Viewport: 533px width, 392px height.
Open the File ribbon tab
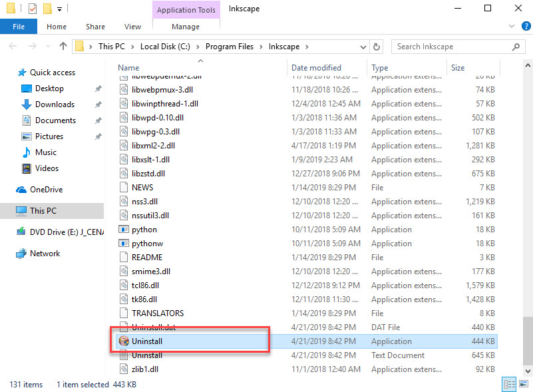coord(19,27)
